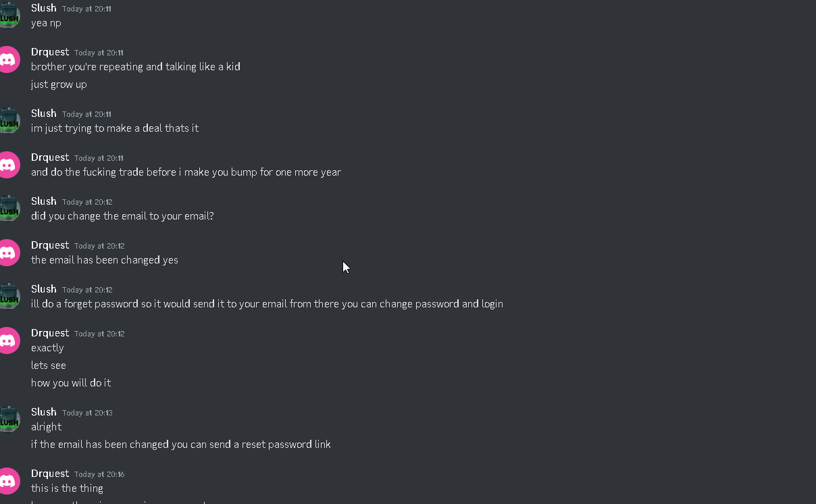Open Drquest's avatar next to "exactly" message

coord(7,341)
